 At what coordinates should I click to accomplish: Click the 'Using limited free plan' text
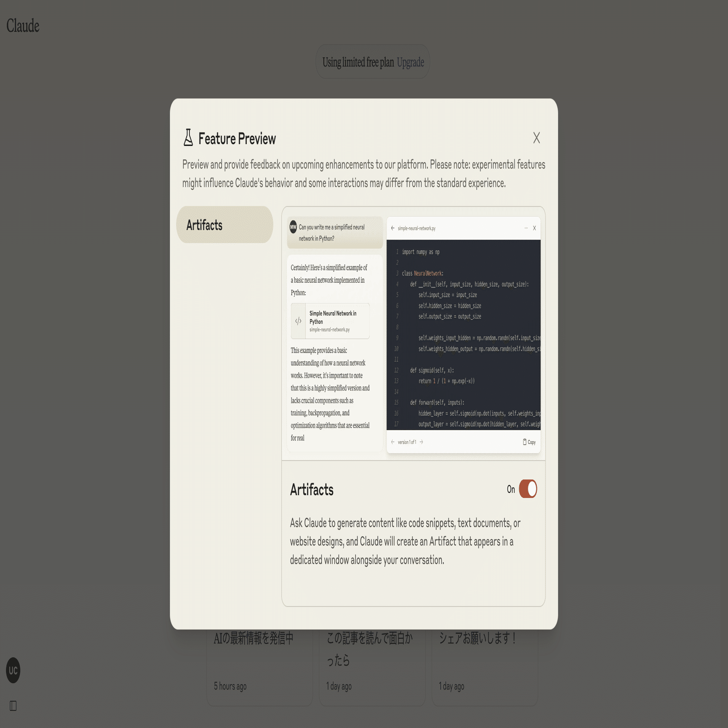(x=358, y=62)
